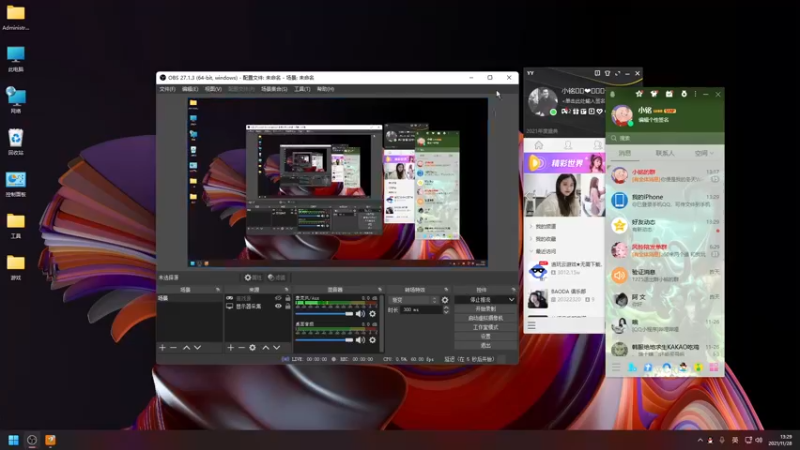Click the transition duration 300 ms field
The height and width of the screenshot is (450, 800).
coord(421,310)
